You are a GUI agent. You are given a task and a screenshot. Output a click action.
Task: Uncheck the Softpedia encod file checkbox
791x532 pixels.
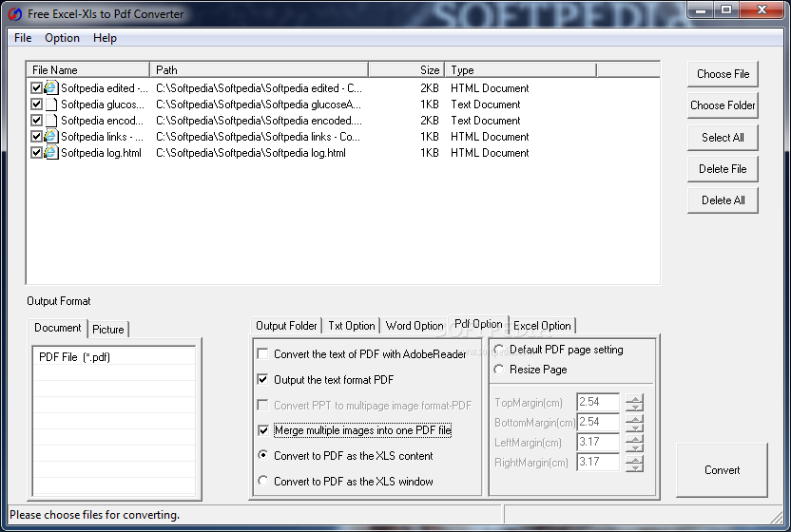(x=36, y=121)
